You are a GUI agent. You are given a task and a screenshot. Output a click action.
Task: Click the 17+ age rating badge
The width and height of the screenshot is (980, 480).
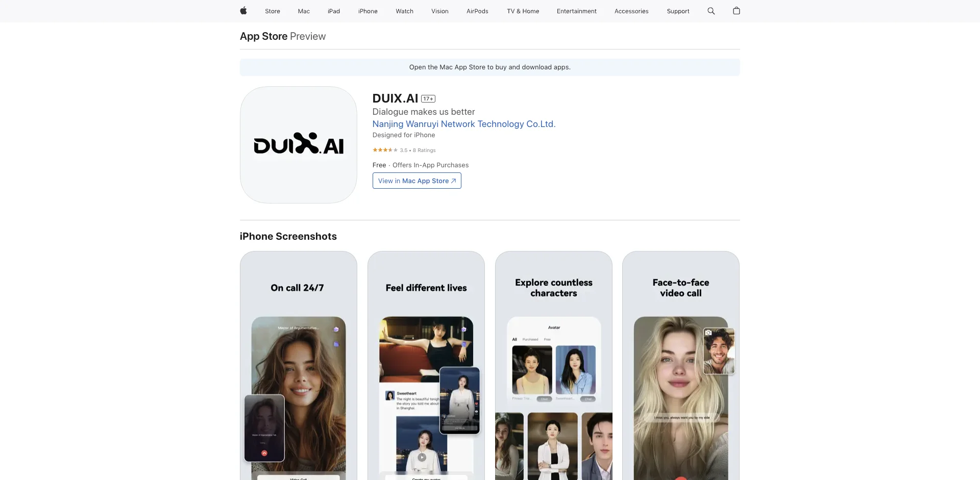pos(428,99)
